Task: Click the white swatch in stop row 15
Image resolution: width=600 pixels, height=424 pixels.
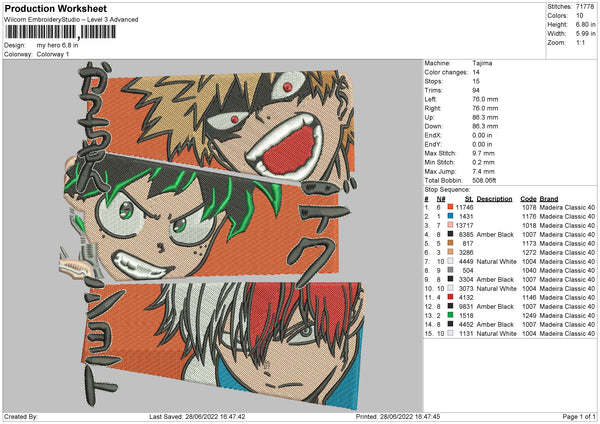Action: tap(450, 333)
